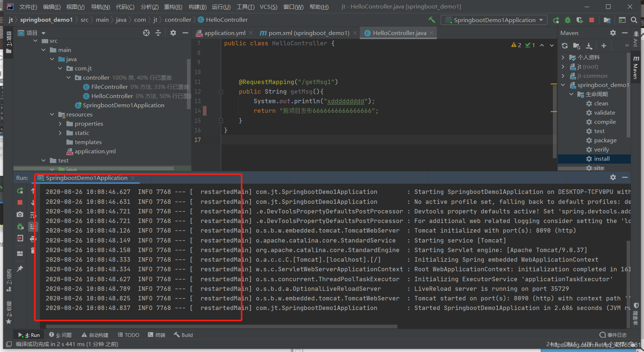Select Maven clean lifecycle goal

pyautogui.click(x=601, y=103)
